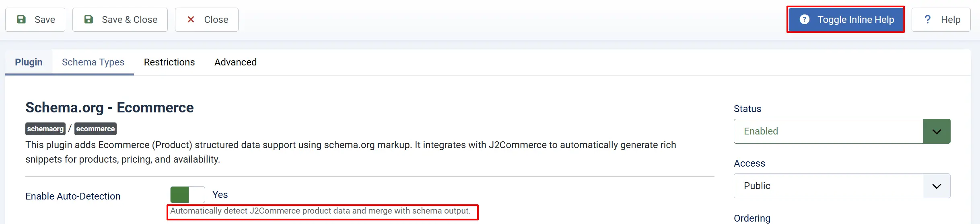Click the Enable Auto-Detection label
Viewport: 980px width, 224px height.
pyautogui.click(x=73, y=196)
